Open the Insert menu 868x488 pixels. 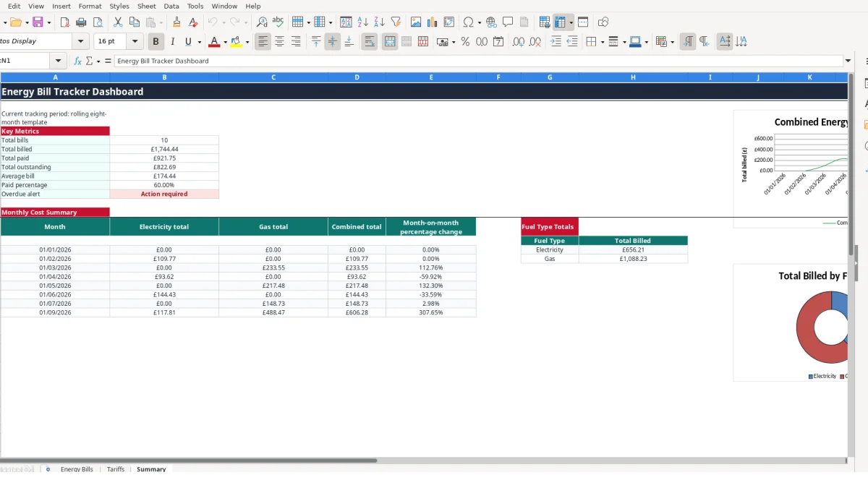click(61, 6)
